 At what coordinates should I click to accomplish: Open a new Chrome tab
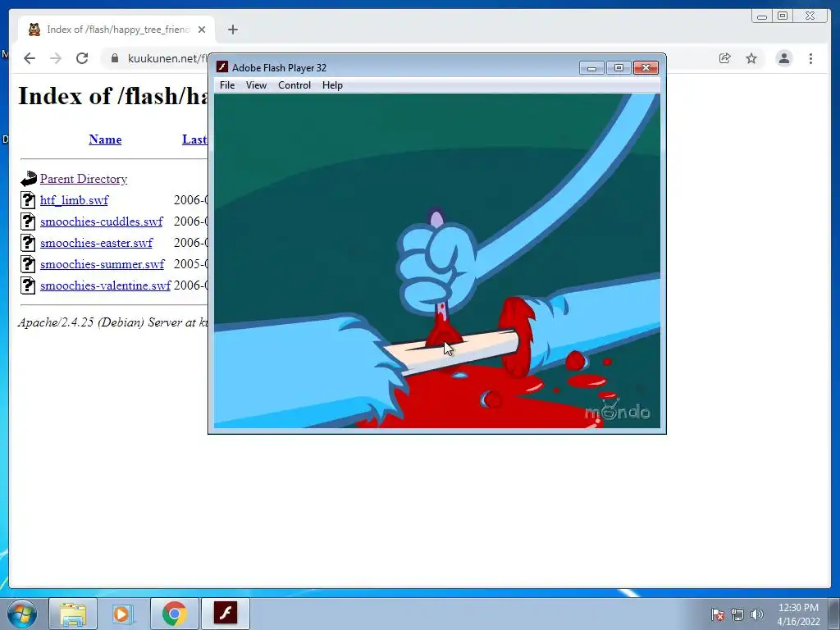click(232, 30)
